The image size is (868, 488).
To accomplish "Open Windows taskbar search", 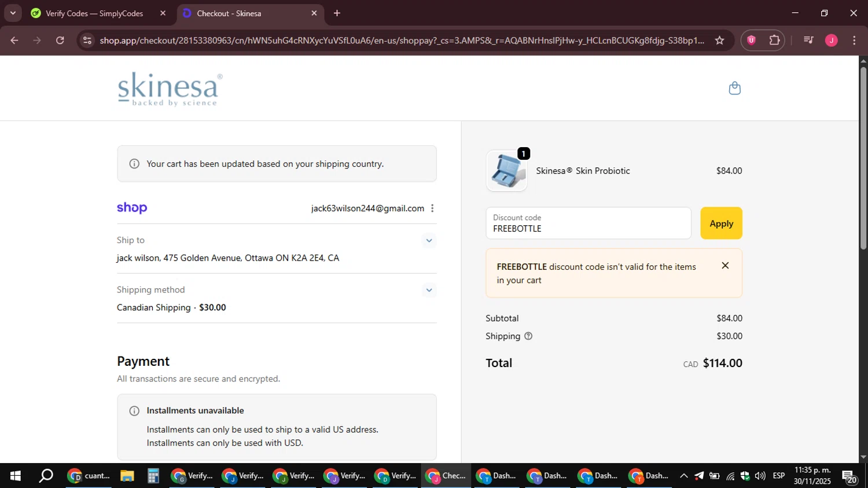I will [46, 476].
